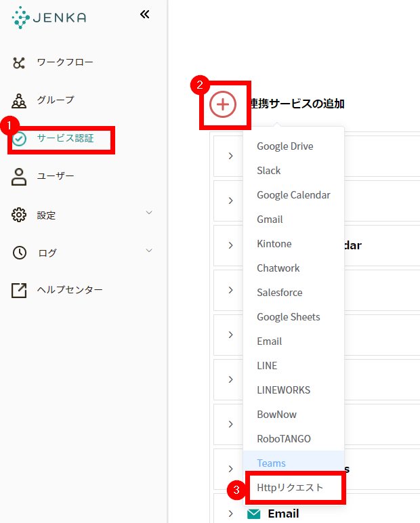Click the service authentication checkmark icon
This screenshot has width=420, height=523.
[19, 139]
